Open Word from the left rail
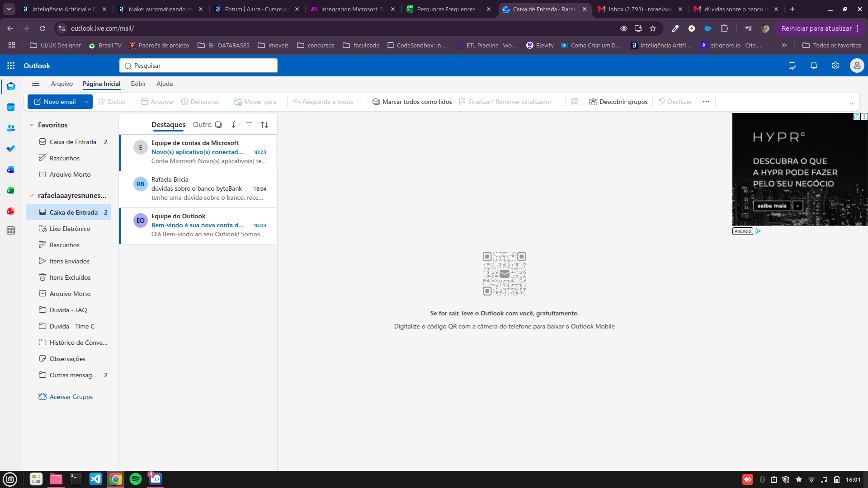 click(11, 169)
